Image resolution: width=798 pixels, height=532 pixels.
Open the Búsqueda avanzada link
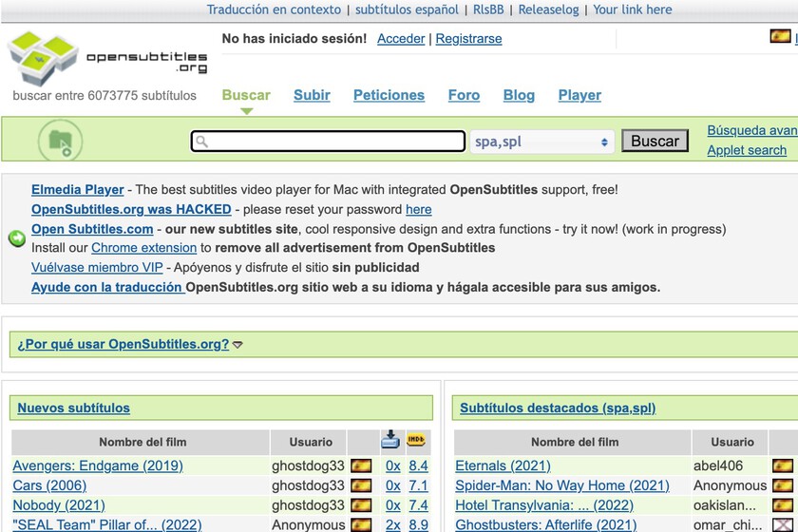pyautogui.click(x=752, y=130)
